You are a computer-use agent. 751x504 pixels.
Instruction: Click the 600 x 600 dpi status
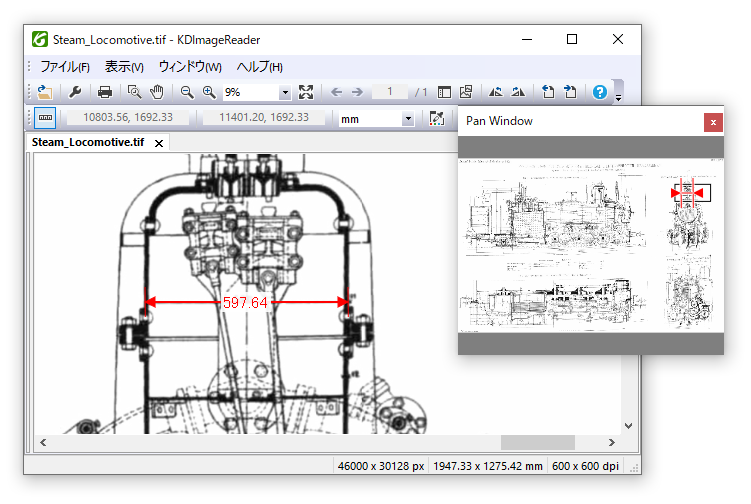585,466
